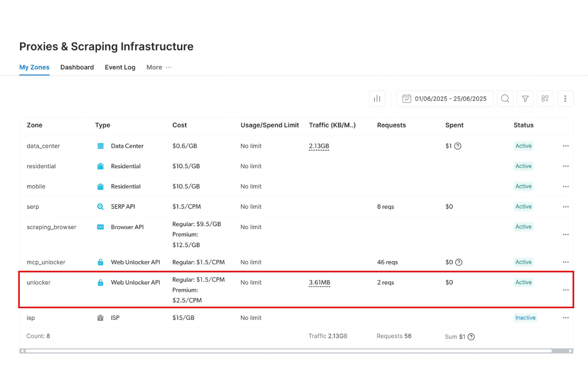Viewport: 588px width, 392px height.
Task: Open the mcp_unlocker zone
Action: [x=46, y=262]
